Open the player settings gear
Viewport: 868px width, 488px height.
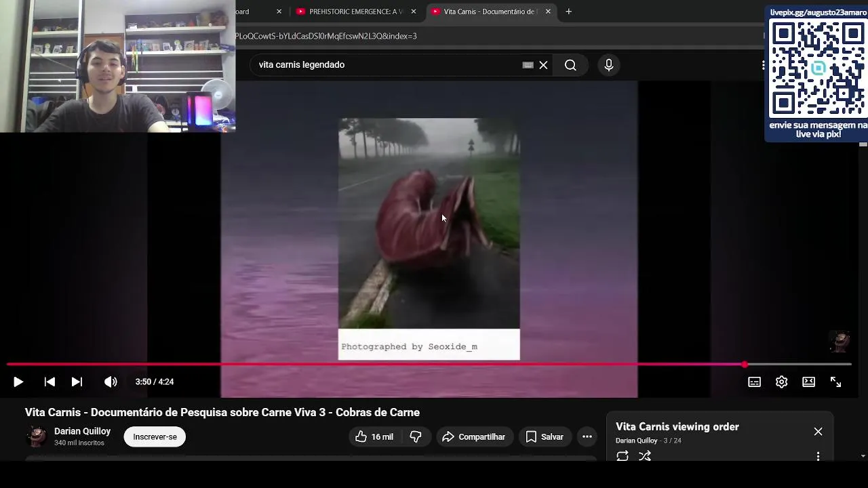[x=781, y=382]
